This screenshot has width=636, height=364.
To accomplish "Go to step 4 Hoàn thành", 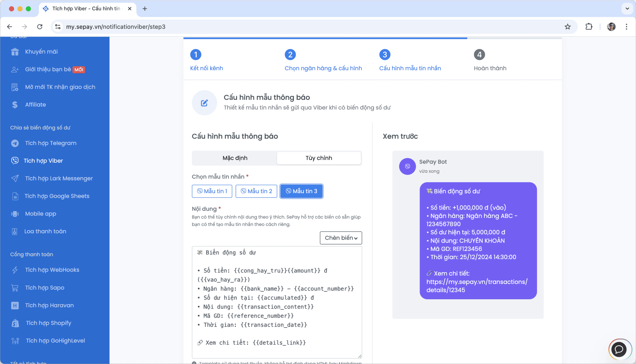I will pyautogui.click(x=490, y=60).
